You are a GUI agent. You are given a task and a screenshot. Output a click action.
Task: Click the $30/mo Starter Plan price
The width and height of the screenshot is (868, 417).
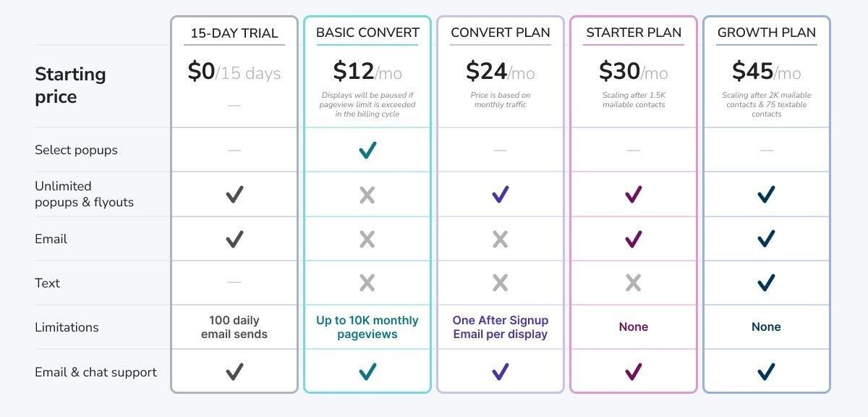(634, 71)
